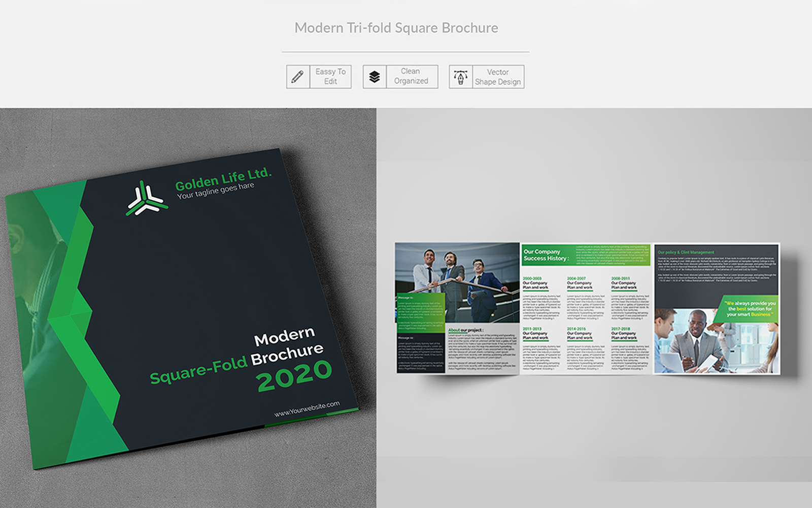812x508 pixels.
Task: Select the 'Clean Organized' label
Action: click(x=411, y=76)
